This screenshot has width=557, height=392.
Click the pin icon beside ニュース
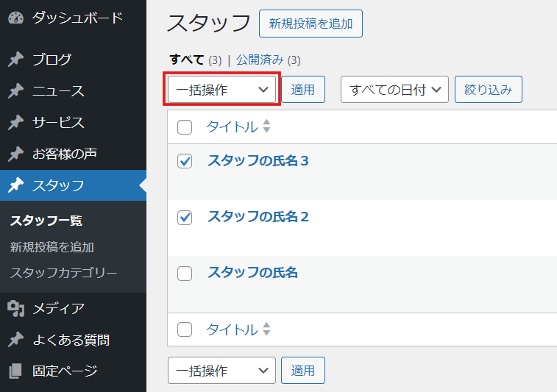[x=15, y=91]
